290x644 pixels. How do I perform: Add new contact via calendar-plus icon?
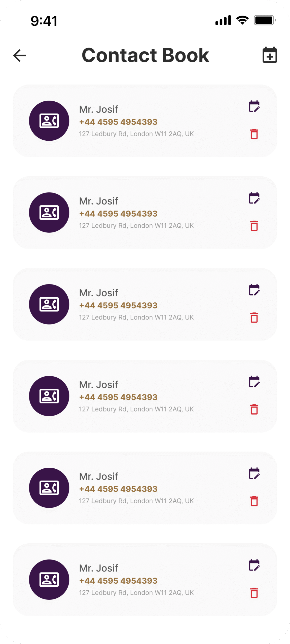tap(270, 55)
